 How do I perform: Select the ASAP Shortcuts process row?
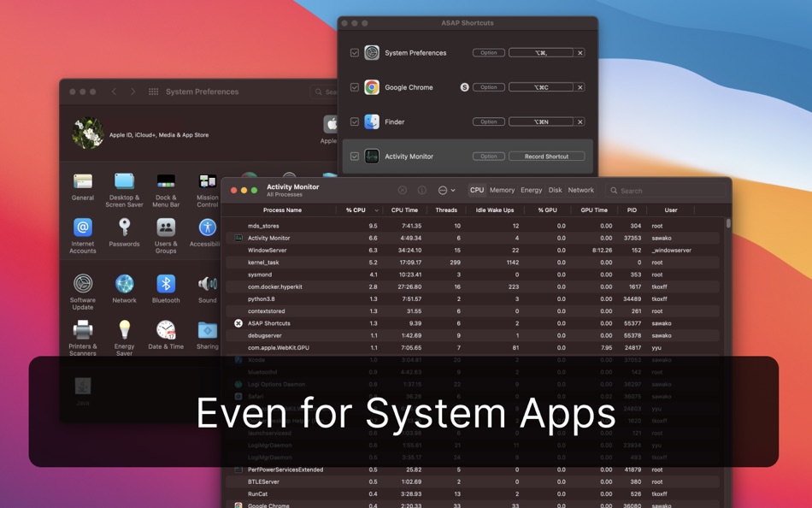[473, 323]
